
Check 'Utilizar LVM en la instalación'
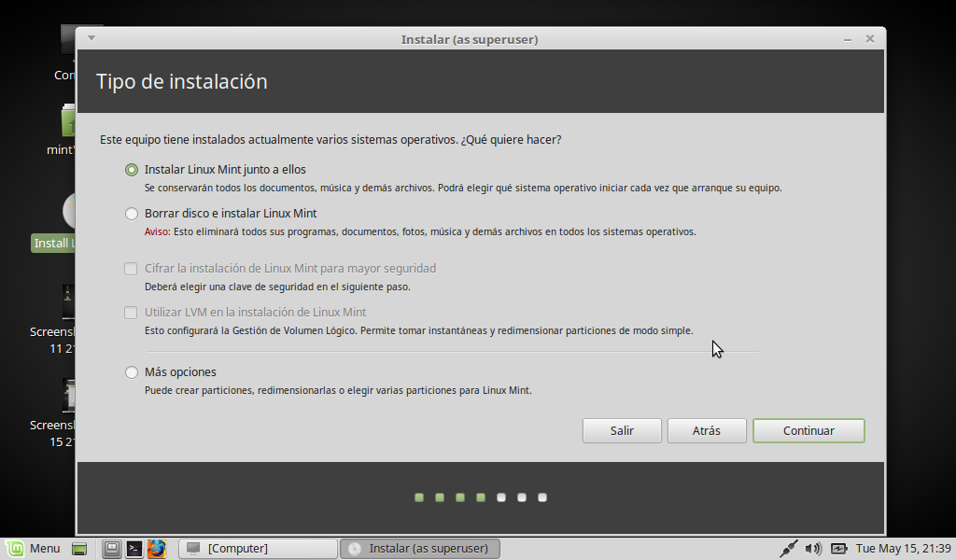(x=132, y=313)
